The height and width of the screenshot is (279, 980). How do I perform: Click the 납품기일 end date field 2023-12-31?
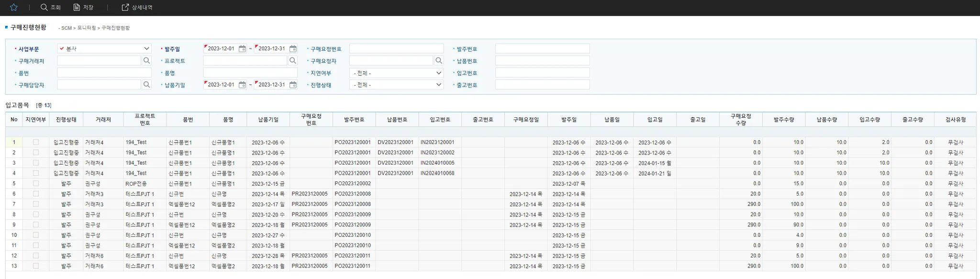[x=272, y=85]
